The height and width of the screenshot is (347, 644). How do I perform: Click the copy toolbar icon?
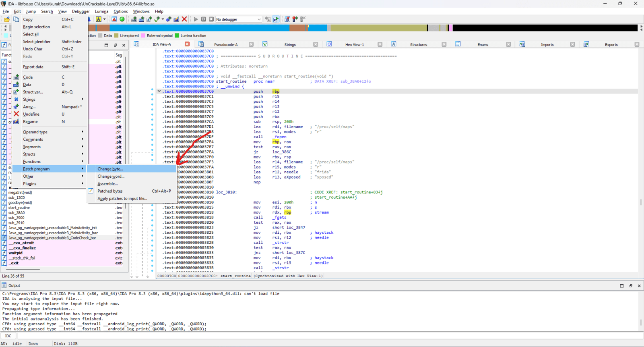[x=16, y=19]
